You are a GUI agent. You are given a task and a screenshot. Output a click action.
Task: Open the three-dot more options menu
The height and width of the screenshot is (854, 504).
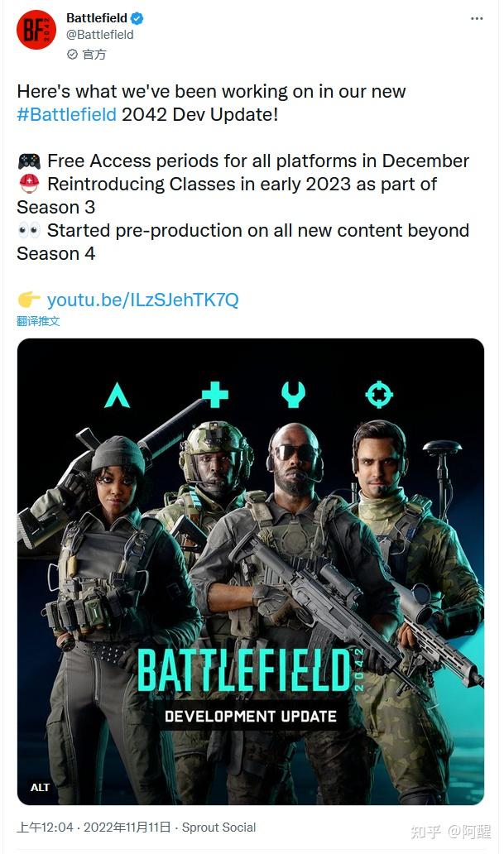pyautogui.click(x=477, y=17)
